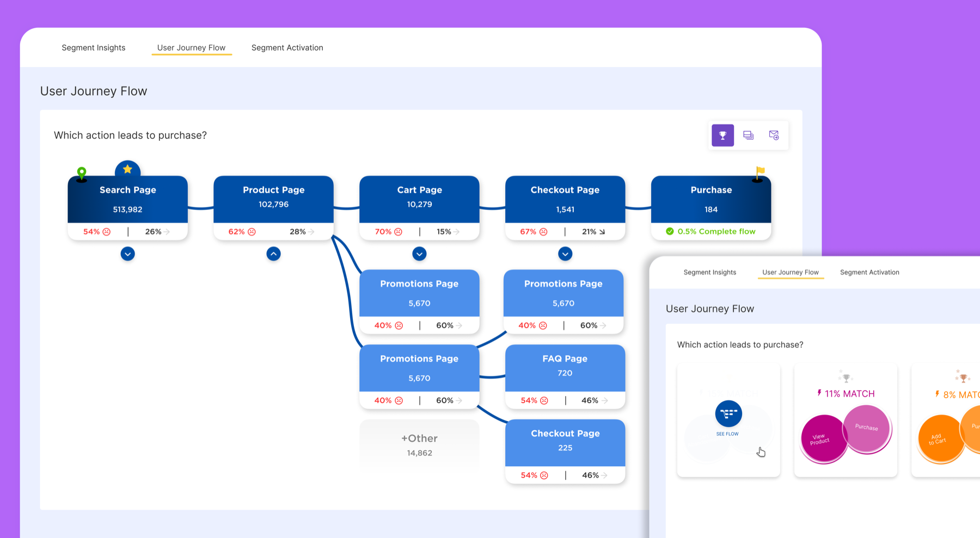Screen dimensions: 980x538
Task: Click the pink Purchase circle
Action: pos(867,428)
